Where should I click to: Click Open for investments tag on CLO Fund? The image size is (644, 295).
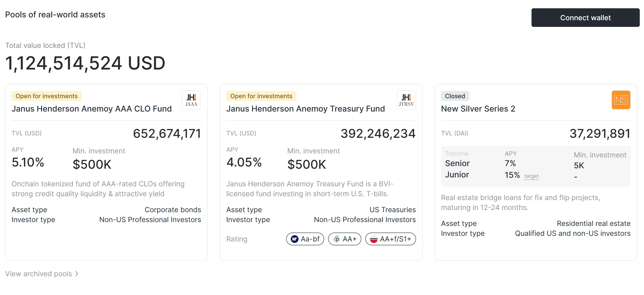tap(46, 96)
